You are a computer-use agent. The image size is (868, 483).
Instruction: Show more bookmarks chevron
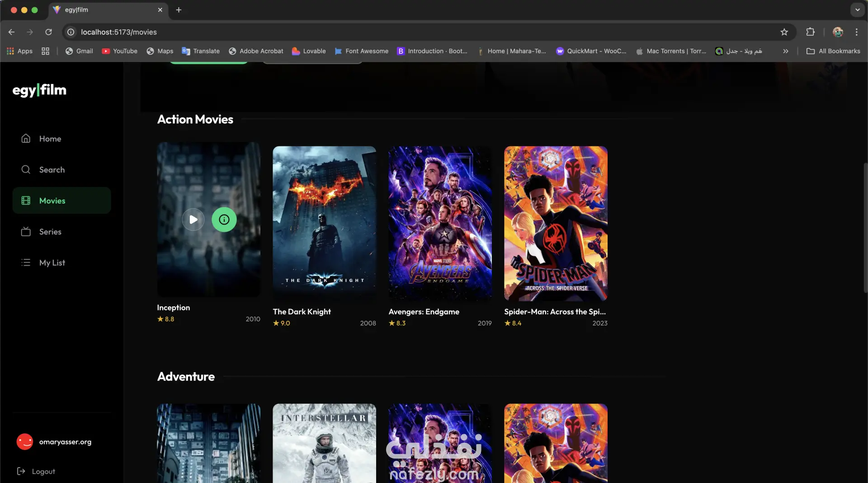pyautogui.click(x=786, y=51)
